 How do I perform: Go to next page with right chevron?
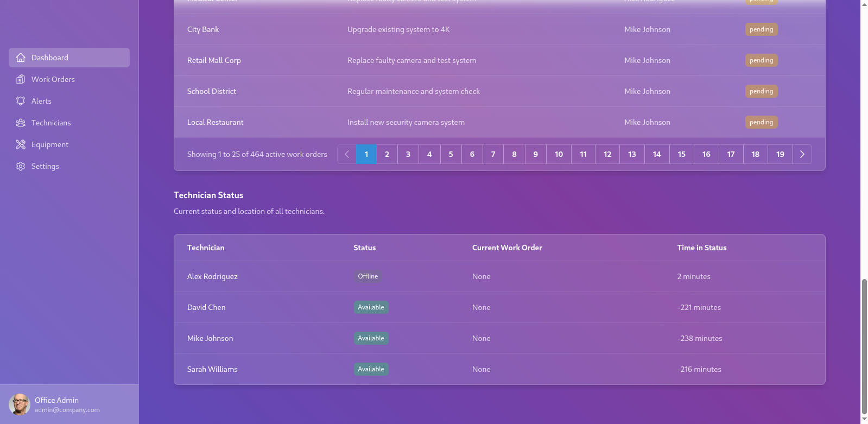coord(802,154)
